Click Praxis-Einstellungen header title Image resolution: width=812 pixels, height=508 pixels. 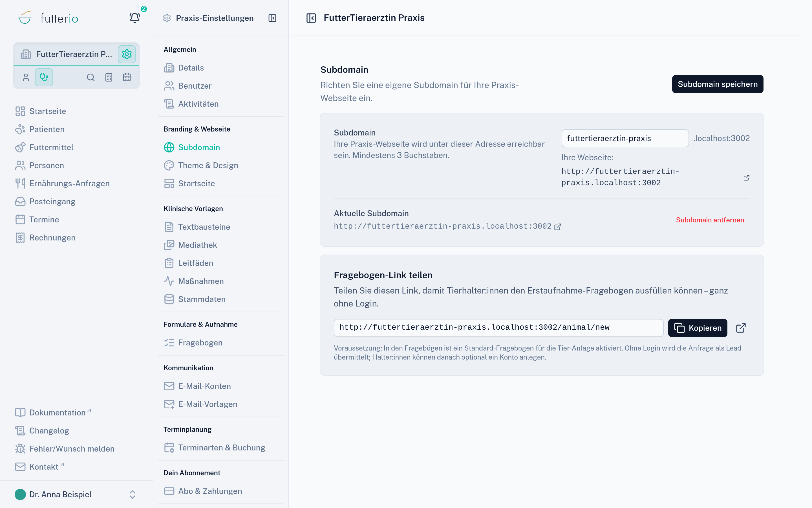pyautogui.click(x=215, y=18)
